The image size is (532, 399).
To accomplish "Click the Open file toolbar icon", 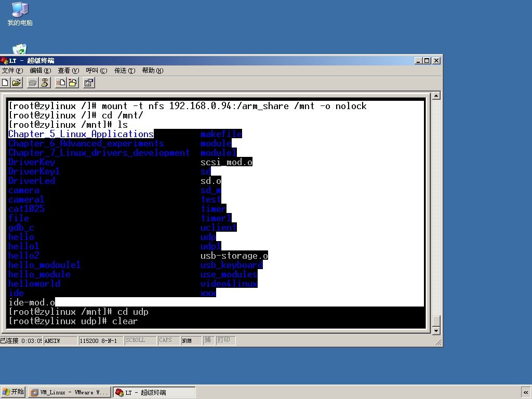I will pos(16,83).
